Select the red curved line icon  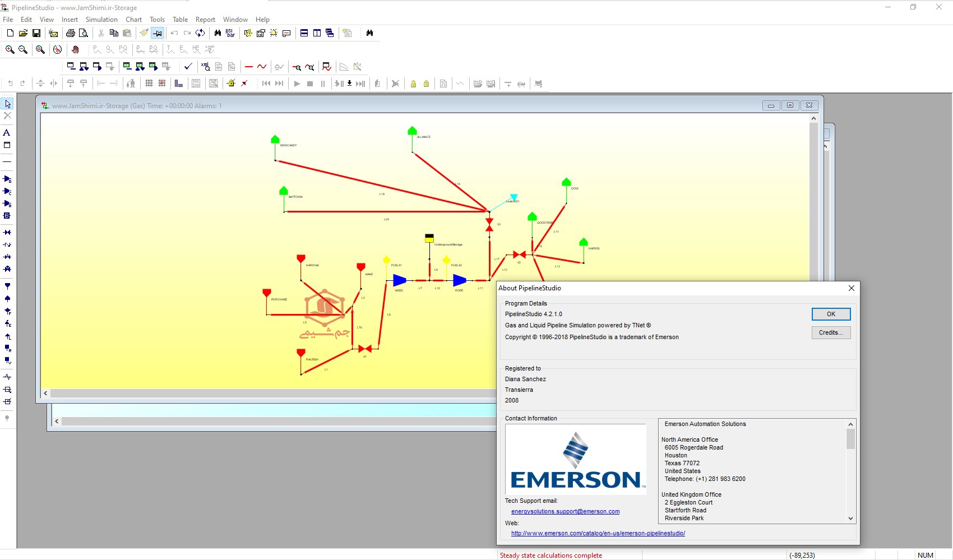point(262,67)
